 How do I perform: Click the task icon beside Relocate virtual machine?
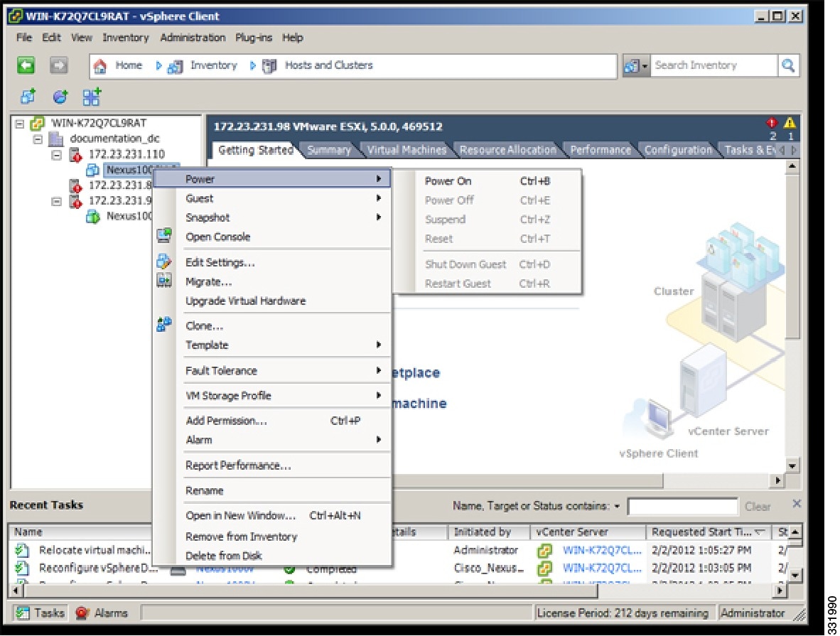22,550
